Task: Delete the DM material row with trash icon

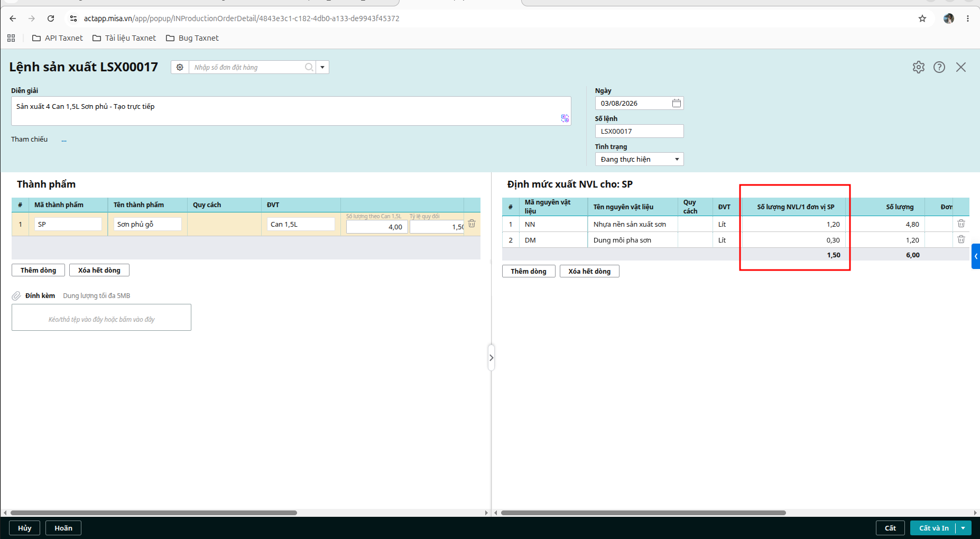Action: [x=961, y=239]
